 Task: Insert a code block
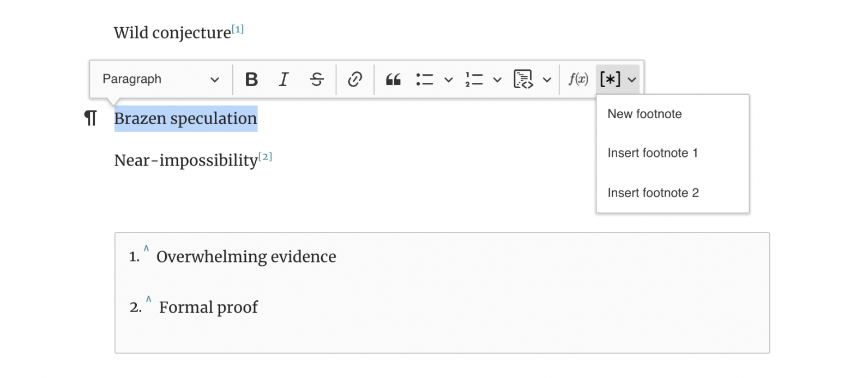click(523, 80)
